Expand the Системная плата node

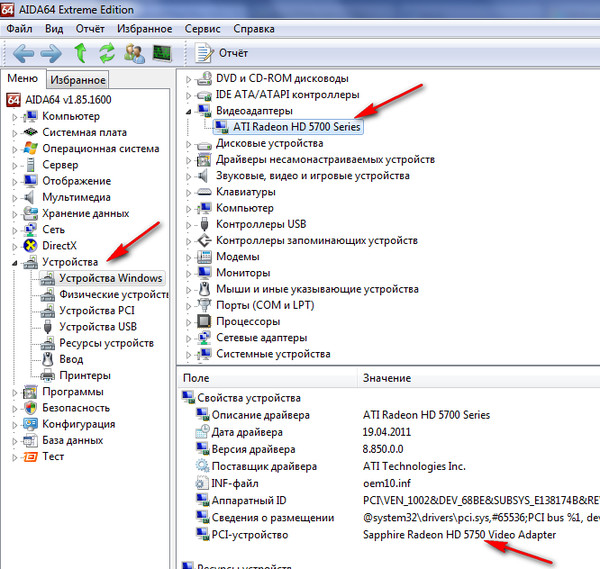(15, 133)
